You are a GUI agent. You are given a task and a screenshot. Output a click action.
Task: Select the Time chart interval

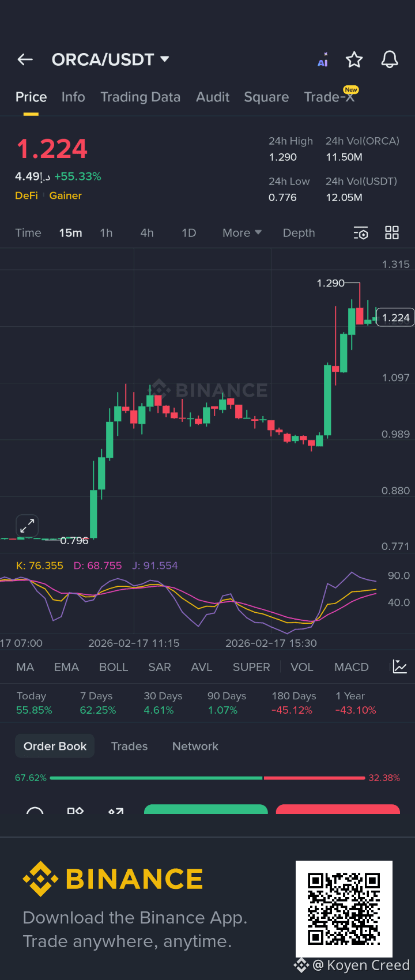pos(28,233)
